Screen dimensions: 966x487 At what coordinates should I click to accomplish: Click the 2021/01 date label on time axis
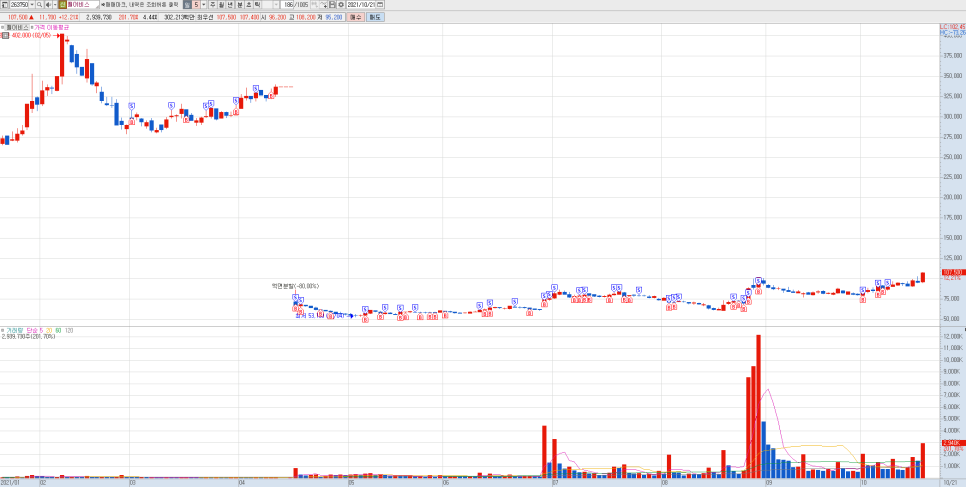(12, 483)
